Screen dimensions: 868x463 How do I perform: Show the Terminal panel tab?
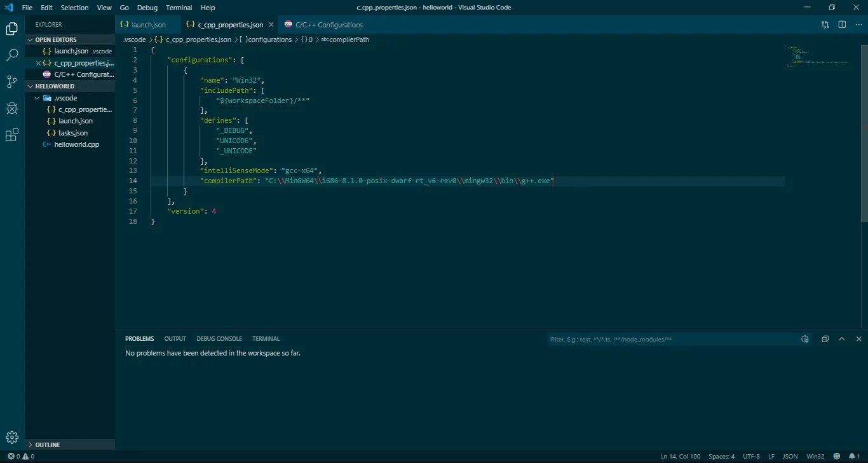[266, 339]
